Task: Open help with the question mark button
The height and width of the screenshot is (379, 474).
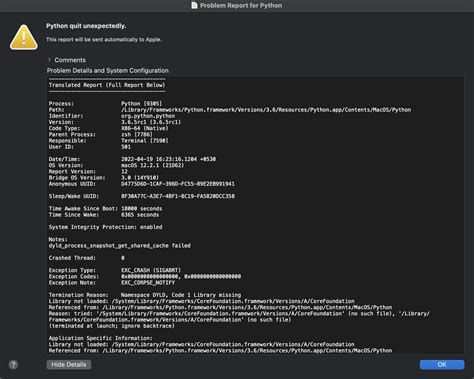Action: point(13,365)
